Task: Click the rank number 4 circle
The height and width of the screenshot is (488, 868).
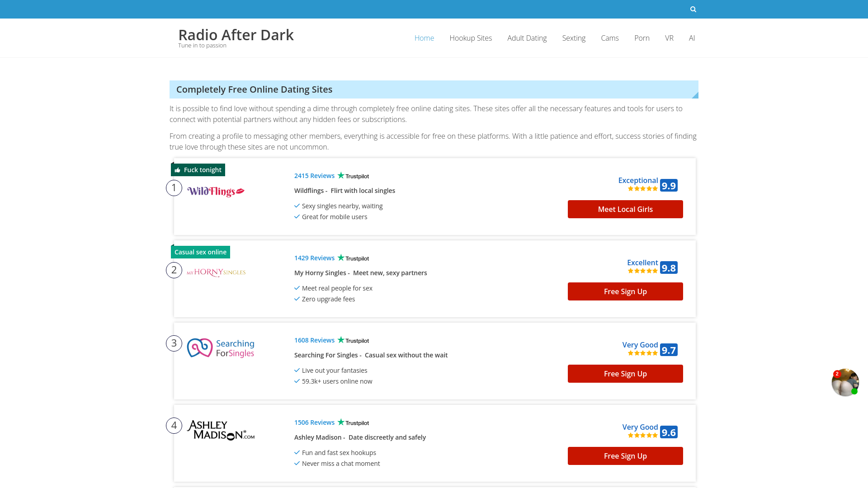Action: 174,426
